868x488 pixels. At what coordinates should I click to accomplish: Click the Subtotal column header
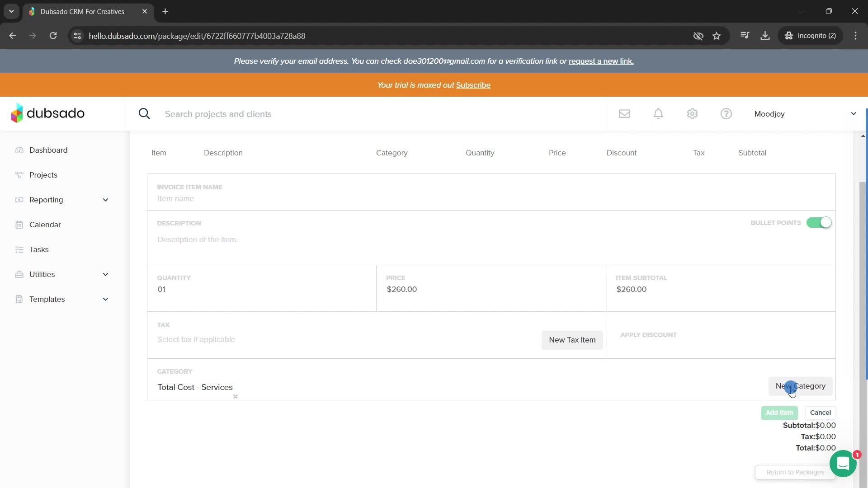tap(752, 153)
